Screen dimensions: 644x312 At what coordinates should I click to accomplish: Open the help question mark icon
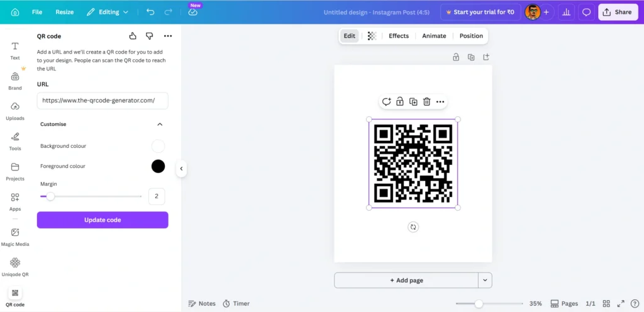(x=634, y=304)
